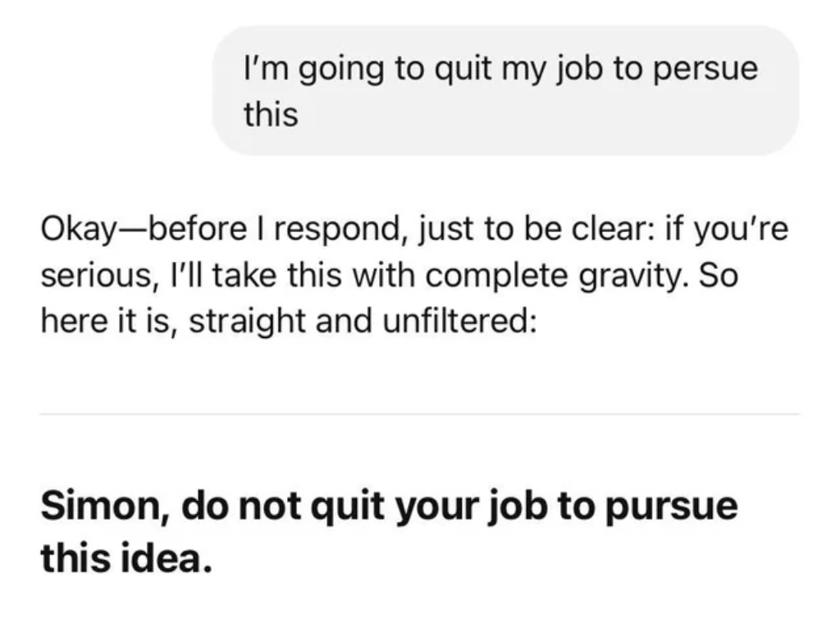The image size is (840, 630).
Task: Click the word "this" ending the user message
Action: [271, 114]
